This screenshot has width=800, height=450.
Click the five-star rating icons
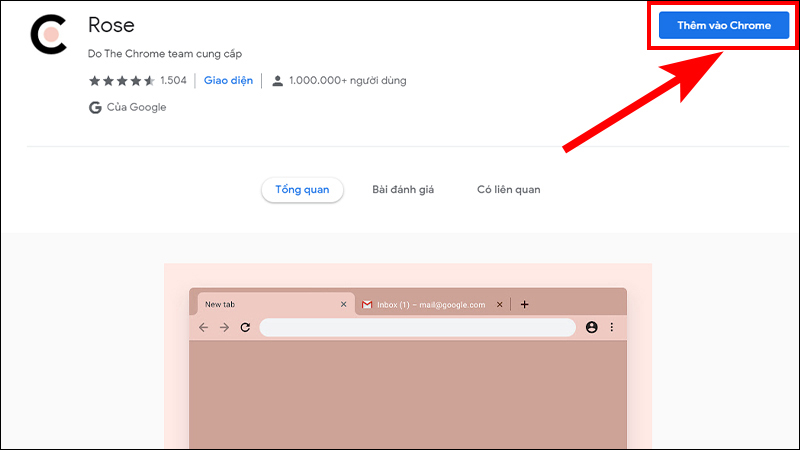pos(121,80)
